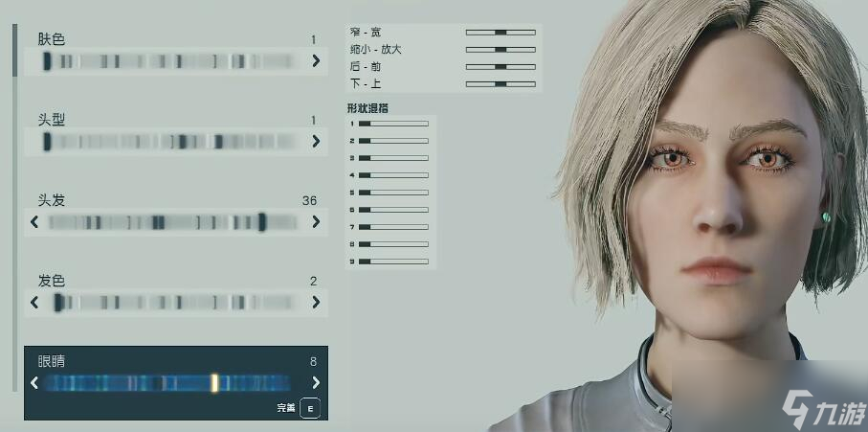This screenshot has height=432, width=868.
Task: Click the 肤色 skin tone strip
Action: pos(168,61)
